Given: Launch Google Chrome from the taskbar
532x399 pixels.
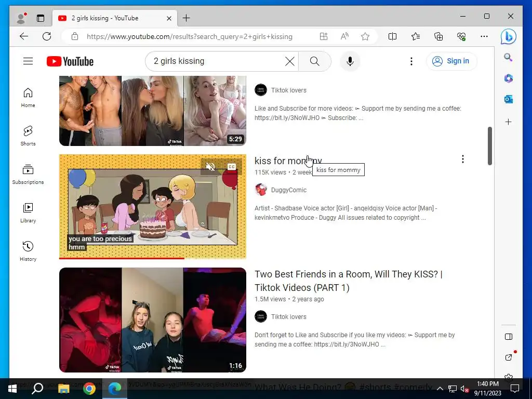Looking at the screenshot, I should [x=89, y=389].
